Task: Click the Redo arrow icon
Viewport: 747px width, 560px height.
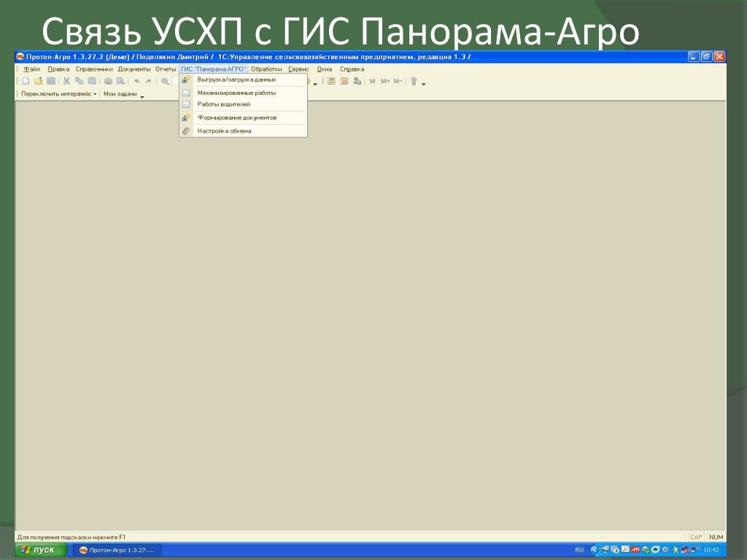Action: (149, 82)
